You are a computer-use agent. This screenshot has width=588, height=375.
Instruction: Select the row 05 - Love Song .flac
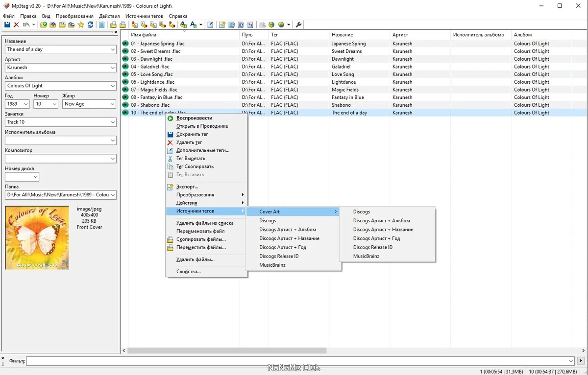354,74
